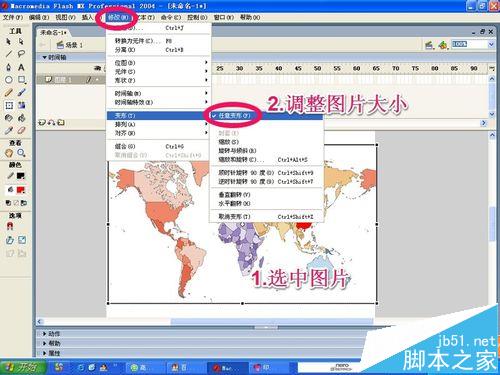Select the Oval tool

coord(9,80)
